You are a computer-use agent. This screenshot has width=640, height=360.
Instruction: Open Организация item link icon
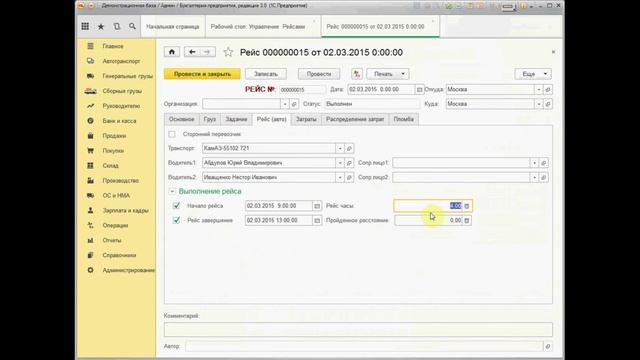tap(294, 104)
